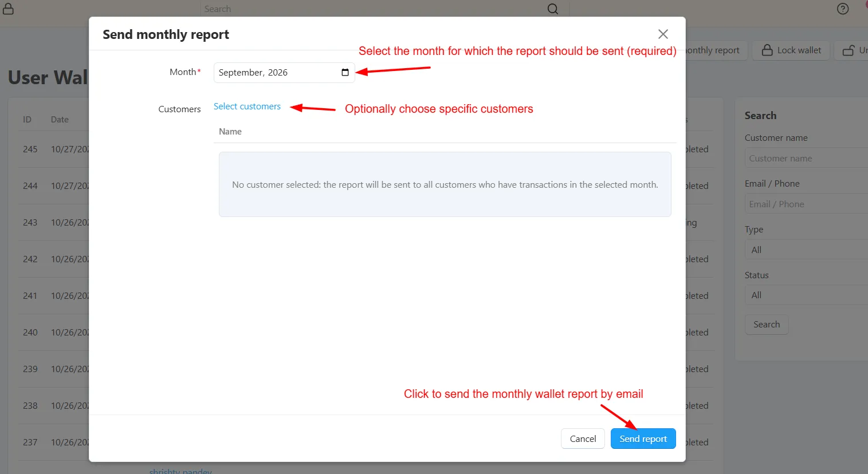Screen dimensions: 868x474
Task: Click the Customer name input field
Action: pyautogui.click(x=806, y=159)
